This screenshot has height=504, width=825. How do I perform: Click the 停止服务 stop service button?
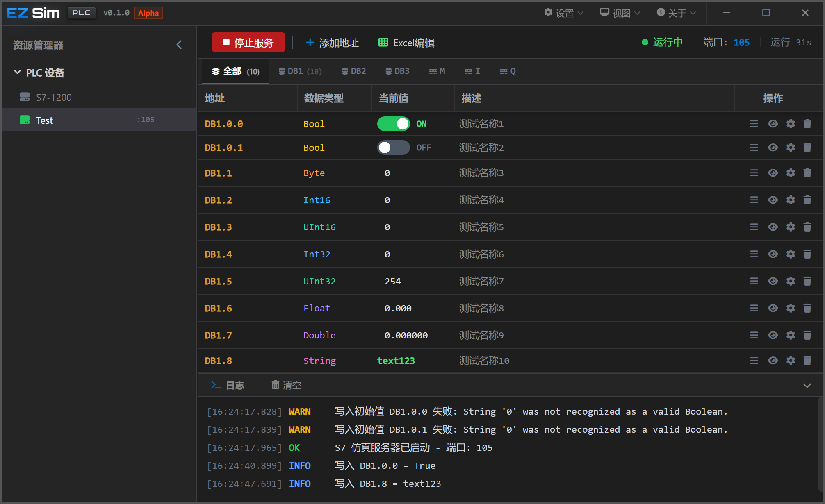point(248,43)
